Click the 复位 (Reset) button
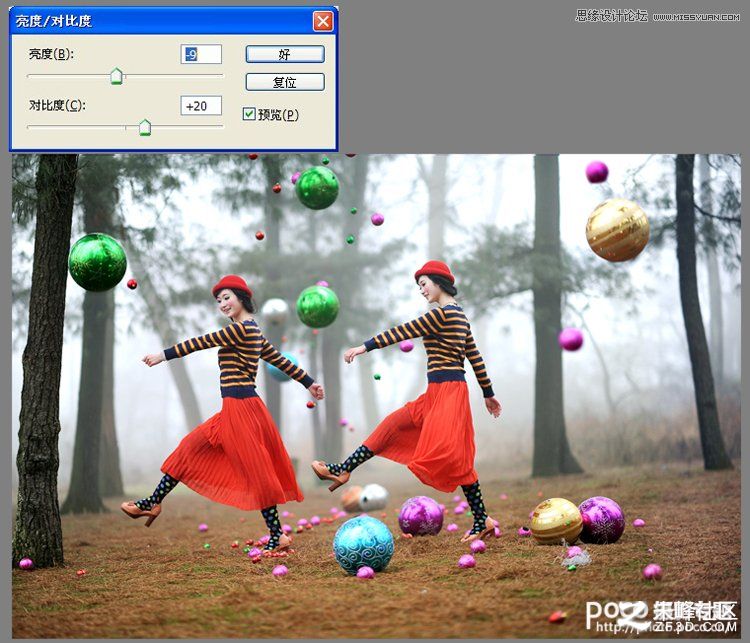750x643 pixels. pos(285,82)
